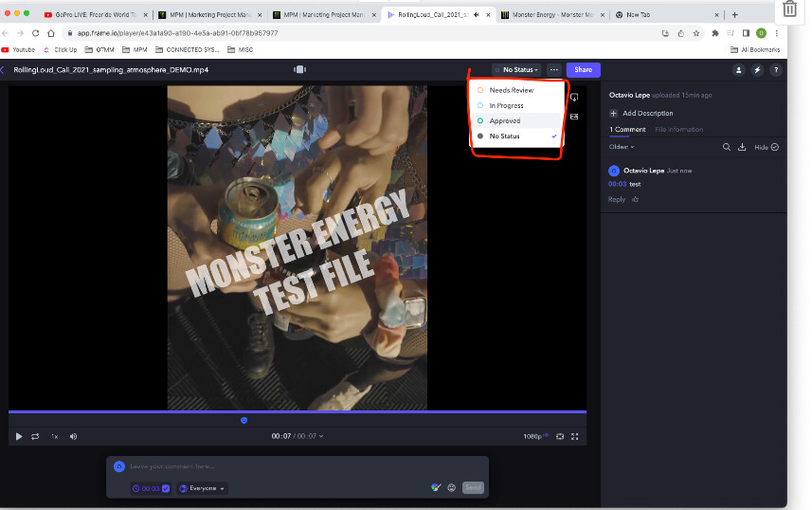Switch to the 1 Comment tab
The height and width of the screenshot is (510, 812).
pos(627,130)
